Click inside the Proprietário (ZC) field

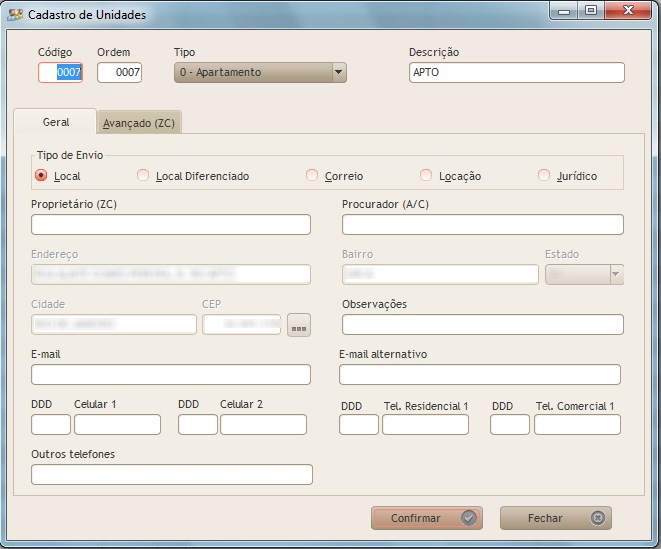coord(171,225)
